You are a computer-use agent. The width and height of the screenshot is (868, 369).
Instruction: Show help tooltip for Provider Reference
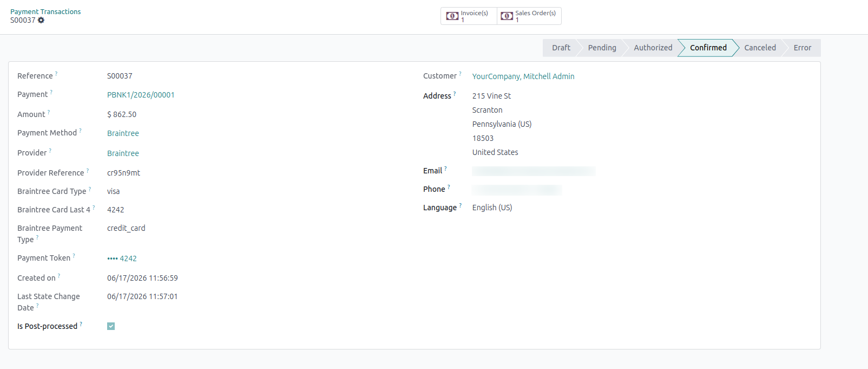pos(88,171)
